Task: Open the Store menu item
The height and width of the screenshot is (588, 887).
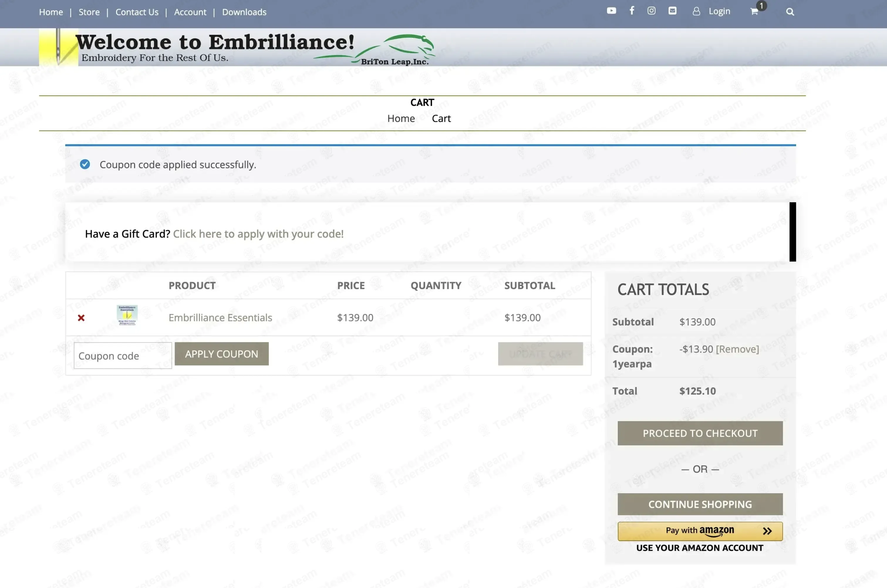Action: click(89, 12)
